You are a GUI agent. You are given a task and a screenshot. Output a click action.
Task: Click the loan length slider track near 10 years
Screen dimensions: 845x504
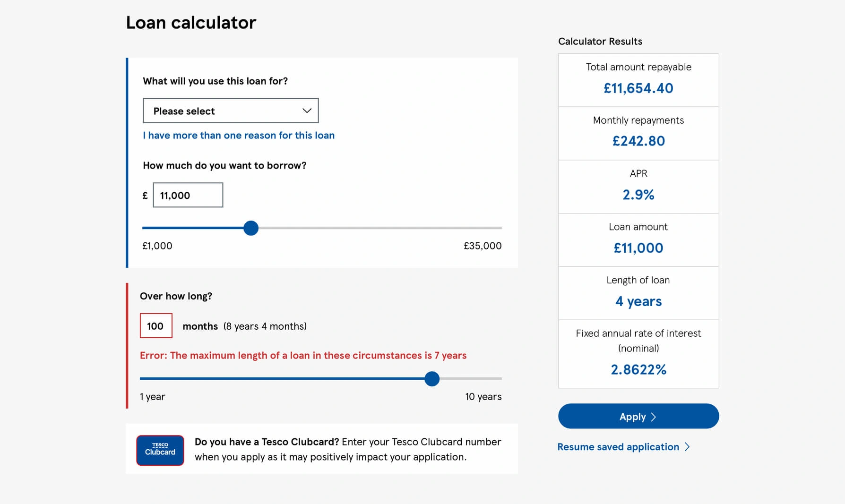coord(491,378)
